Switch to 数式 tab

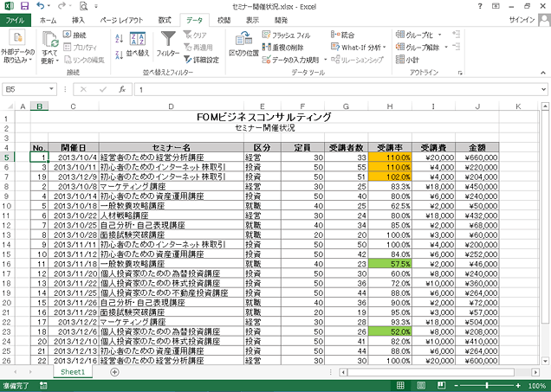(x=165, y=20)
